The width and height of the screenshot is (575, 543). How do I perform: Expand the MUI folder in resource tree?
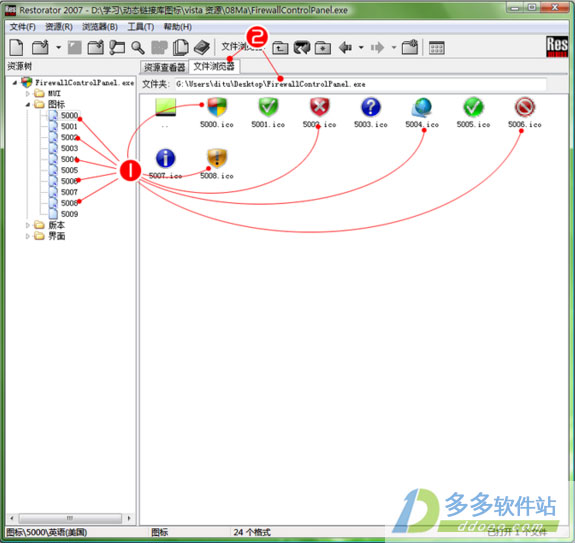click(28, 94)
